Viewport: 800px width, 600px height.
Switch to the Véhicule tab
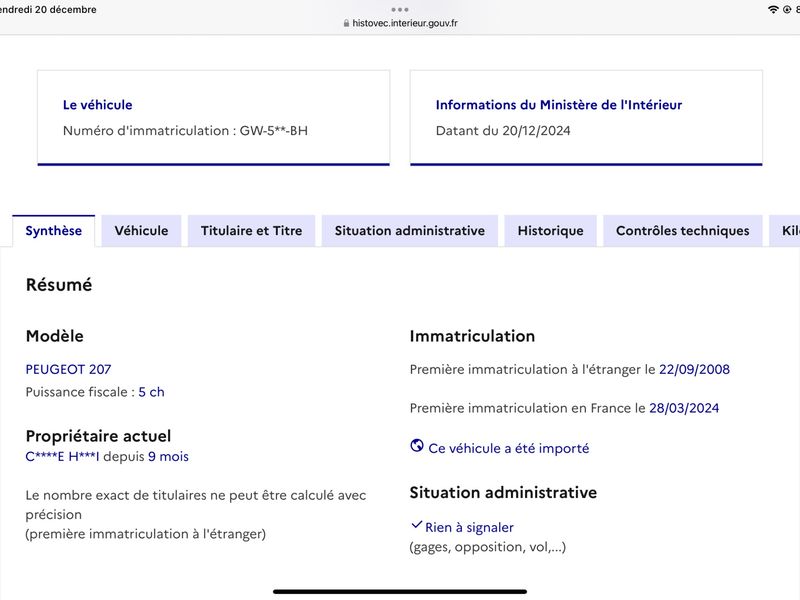141,231
